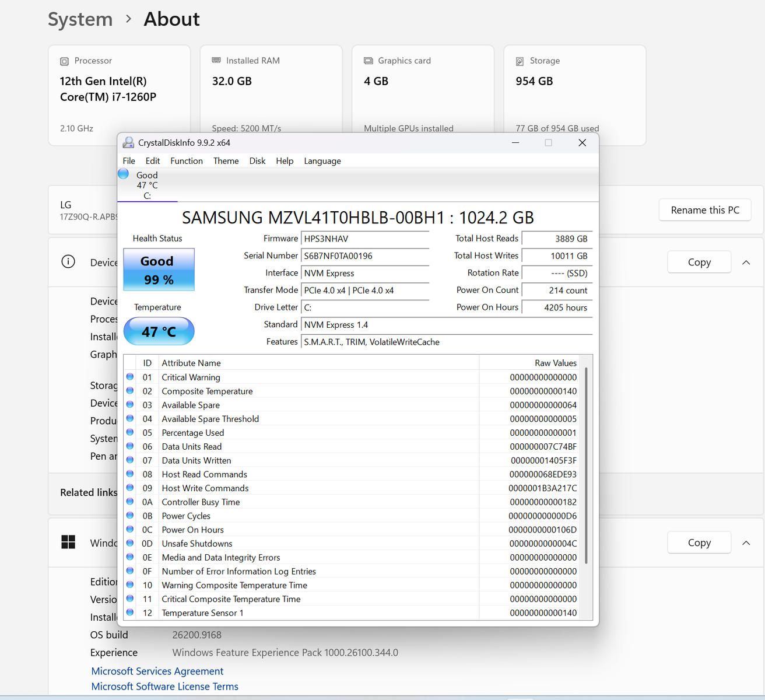Select the C: drive tab showing Good 47 °C
Image resolution: width=765 pixels, height=700 pixels.
[x=147, y=185]
